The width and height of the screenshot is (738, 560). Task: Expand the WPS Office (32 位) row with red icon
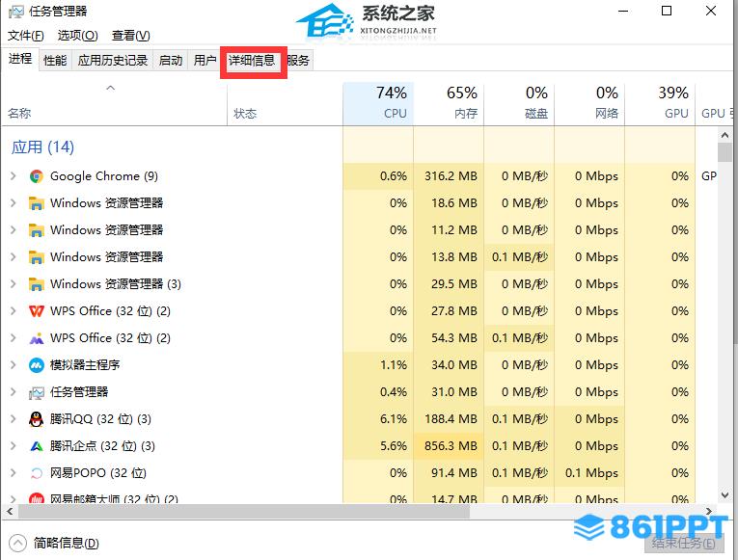tap(14, 310)
